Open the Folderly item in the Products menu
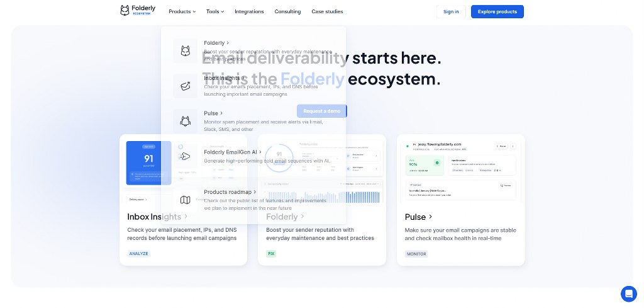The image size is (644, 308). [x=216, y=43]
